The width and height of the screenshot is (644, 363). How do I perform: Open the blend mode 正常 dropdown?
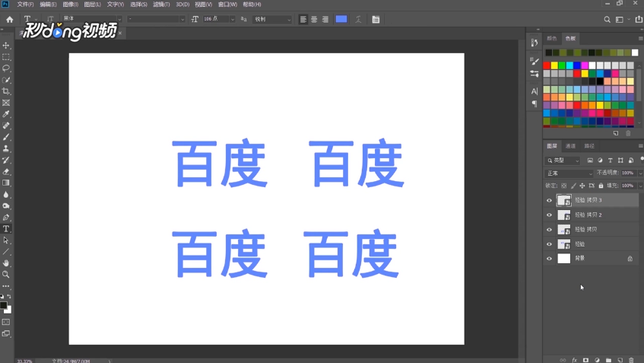(x=569, y=173)
